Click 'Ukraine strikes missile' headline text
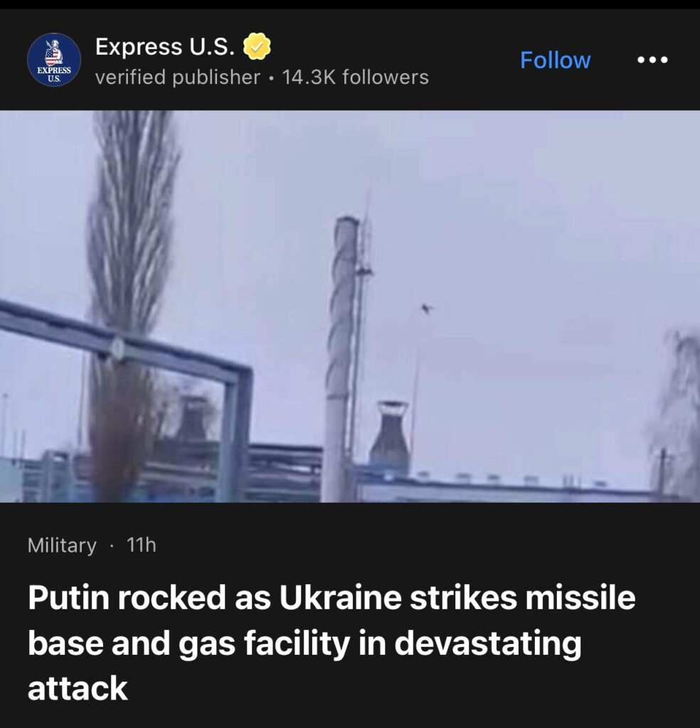The image size is (700, 728). point(457,597)
